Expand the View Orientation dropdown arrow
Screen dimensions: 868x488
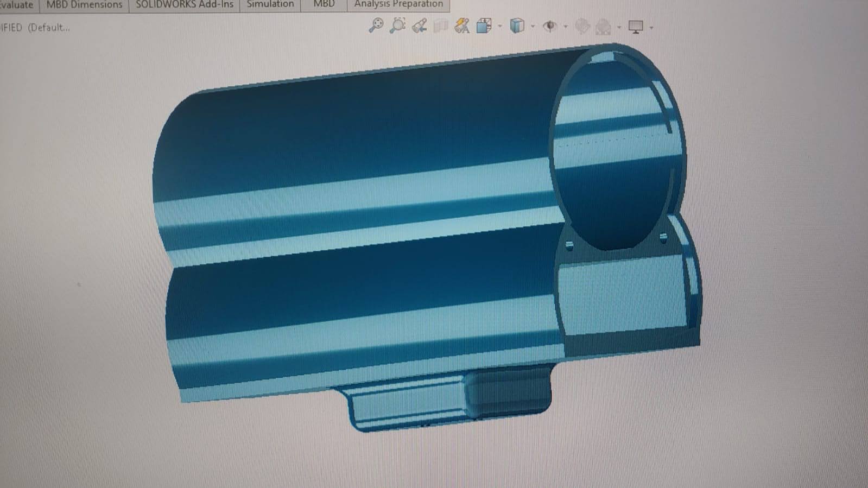(500, 26)
